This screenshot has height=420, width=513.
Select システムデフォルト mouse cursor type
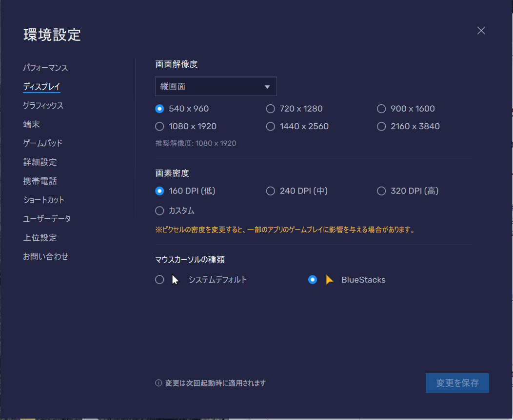click(x=159, y=280)
